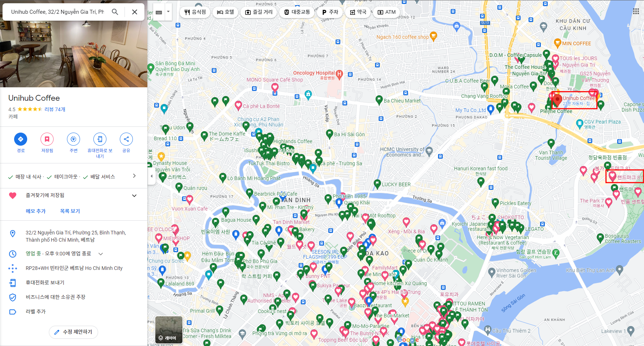This screenshot has width=644, height=346.
Task: Click Lakeview 1 gray marker
Action: 631,330
